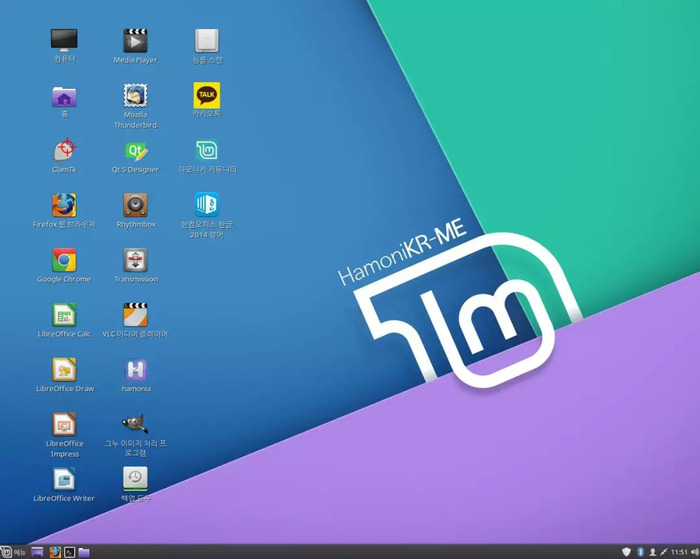Click the show desktop panel button
Viewport: 700px width, 559px height.
pos(37,552)
